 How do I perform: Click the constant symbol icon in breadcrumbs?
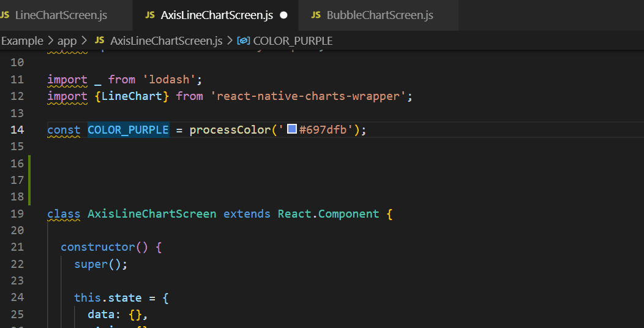click(244, 40)
